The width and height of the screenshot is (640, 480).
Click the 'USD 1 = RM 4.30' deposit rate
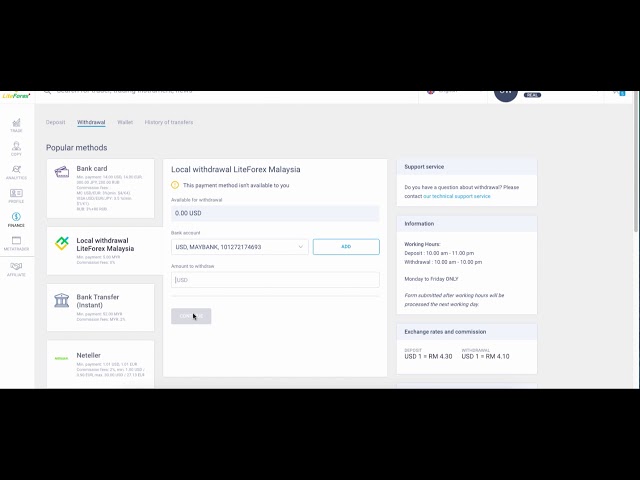(x=428, y=356)
